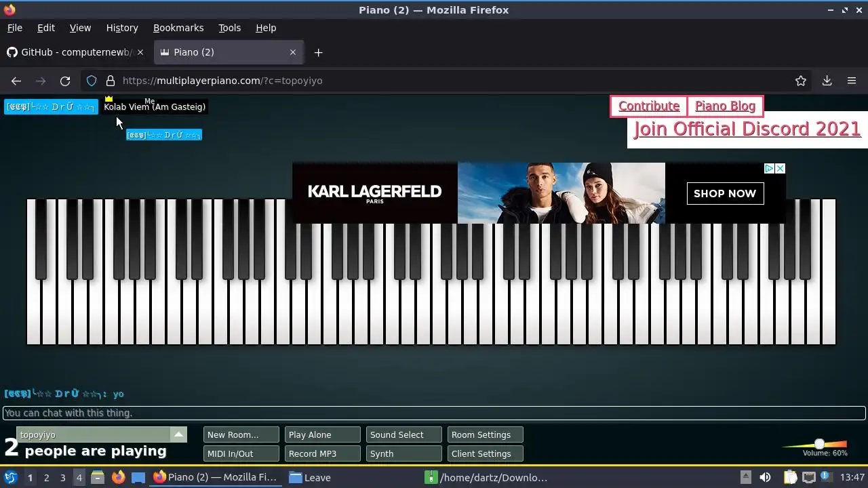Open the Edit menu
Viewport: 868px width, 488px height.
[x=46, y=28]
